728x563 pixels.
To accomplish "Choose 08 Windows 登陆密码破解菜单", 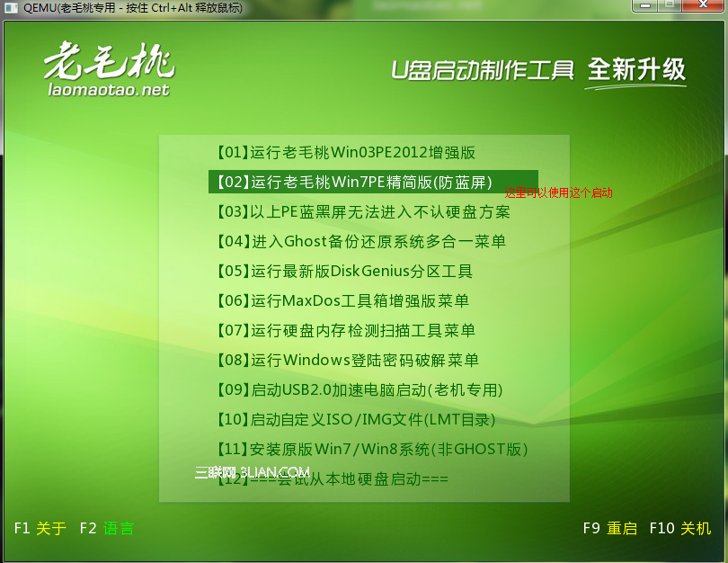I will (348, 361).
